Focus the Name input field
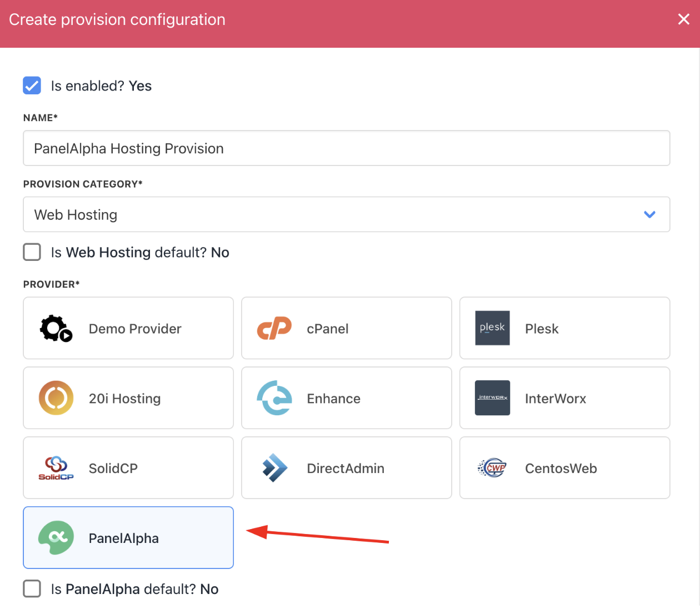700x614 pixels. point(347,148)
